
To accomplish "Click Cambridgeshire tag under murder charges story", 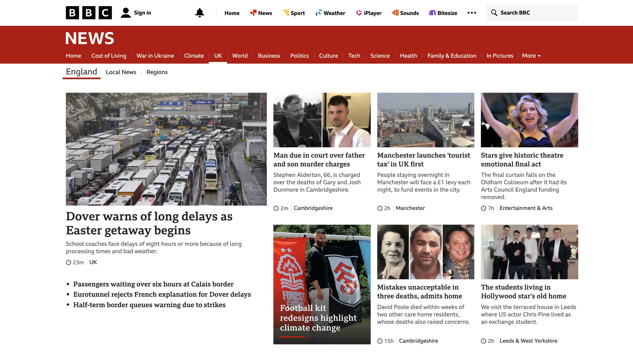I will (x=313, y=208).
